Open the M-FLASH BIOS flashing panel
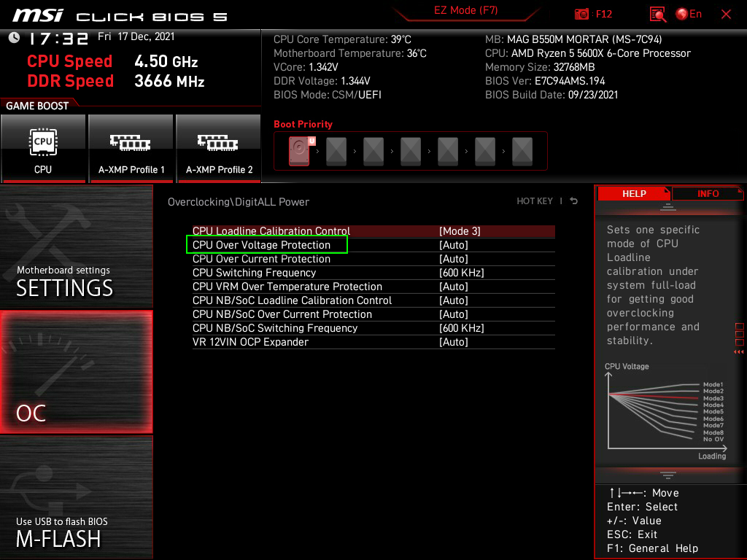The image size is (747, 560). [x=76, y=497]
